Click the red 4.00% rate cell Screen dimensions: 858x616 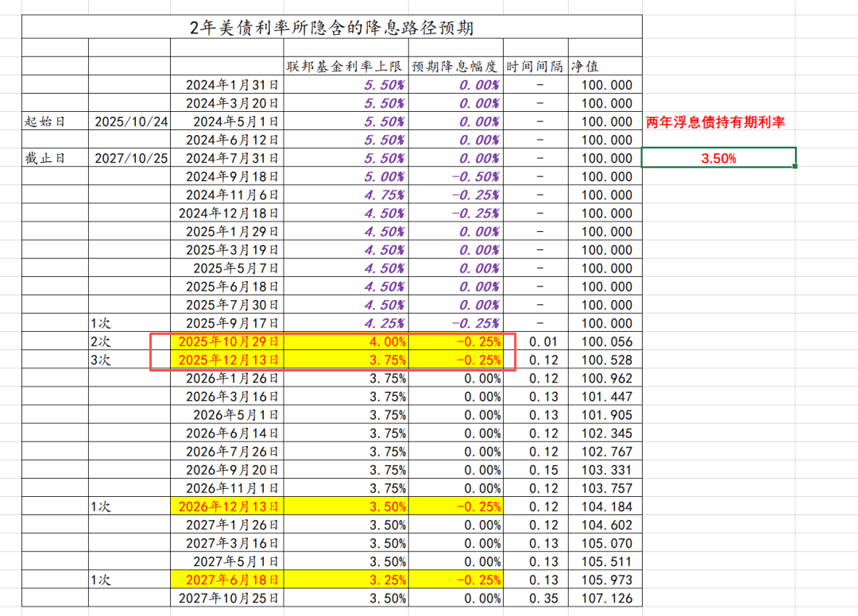(346, 341)
